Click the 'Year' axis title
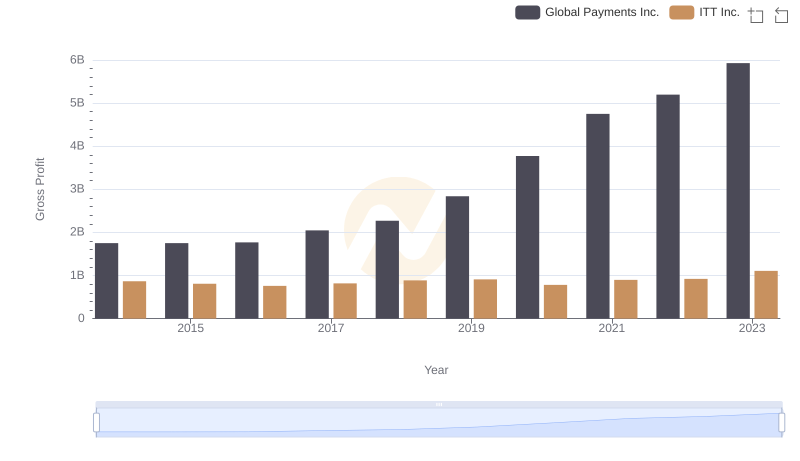The width and height of the screenshot is (800, 461). [436, 370]
